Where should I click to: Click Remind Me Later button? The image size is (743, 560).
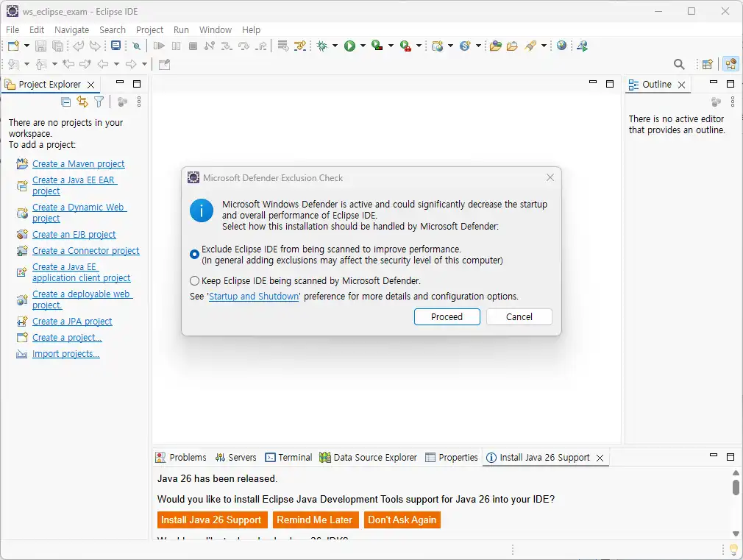(316, 520)
